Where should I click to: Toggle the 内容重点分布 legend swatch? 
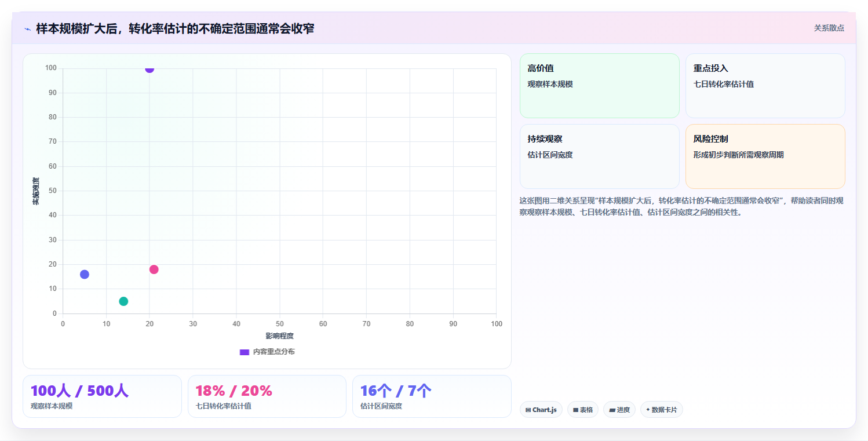tap(245, 352)
